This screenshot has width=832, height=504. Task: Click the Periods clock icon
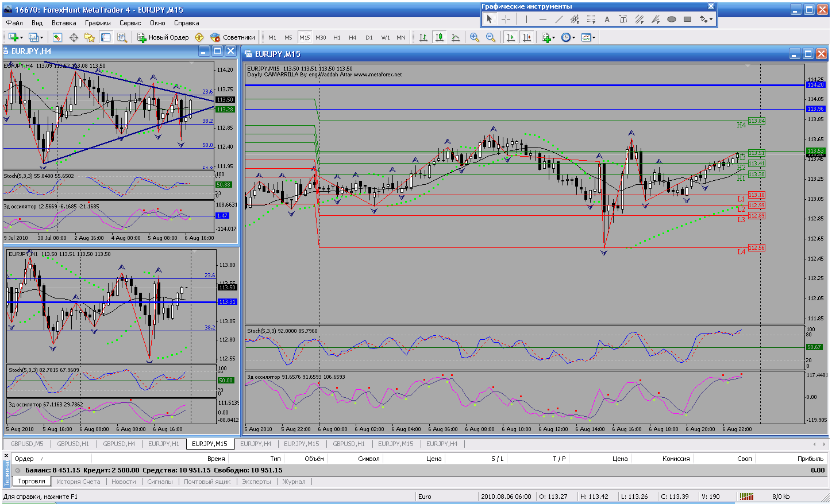[x=565, y=37]
